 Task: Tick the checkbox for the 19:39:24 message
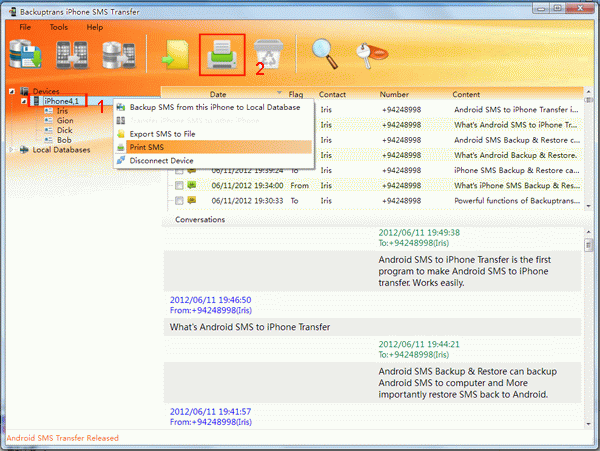click(179, 171)
